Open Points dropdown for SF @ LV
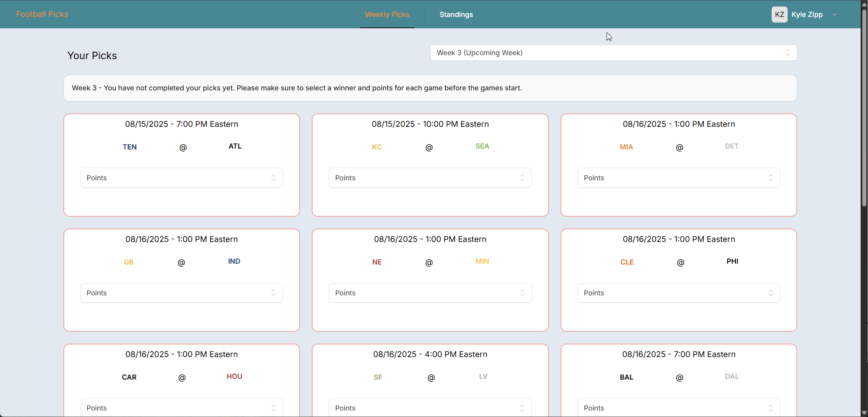 [430, 408]
